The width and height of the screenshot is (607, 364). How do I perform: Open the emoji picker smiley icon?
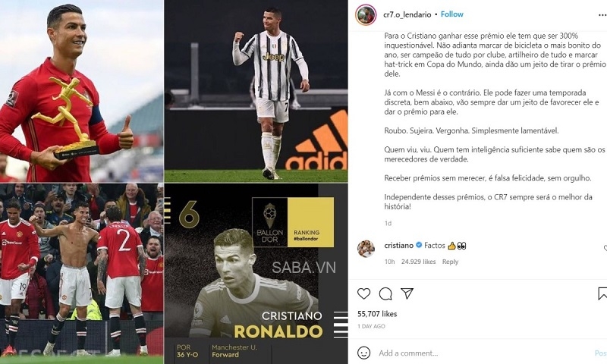(x=363, y=353)
